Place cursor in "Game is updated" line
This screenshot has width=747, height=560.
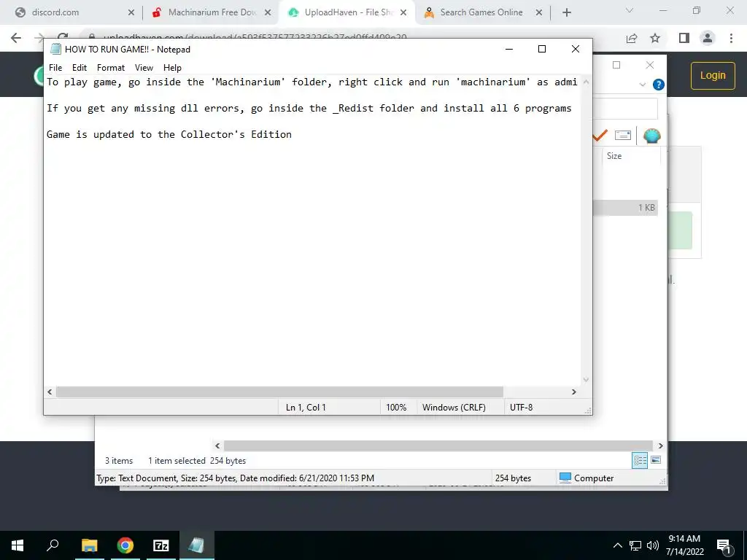pyautogui.click(x=169, y=134)
